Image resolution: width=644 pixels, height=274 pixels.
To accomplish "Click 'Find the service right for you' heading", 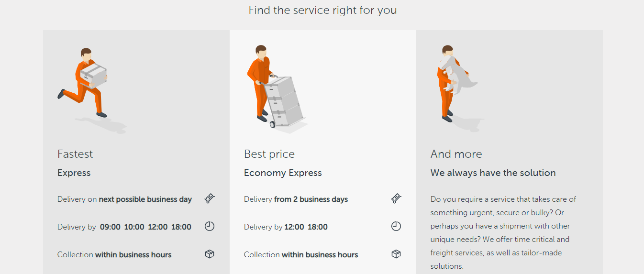I will [x=322, y=10].
